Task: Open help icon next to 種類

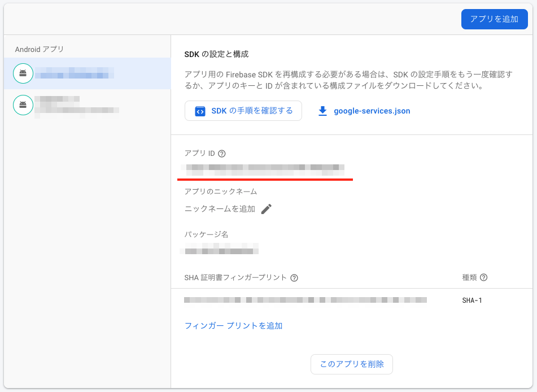Action: 483,277
